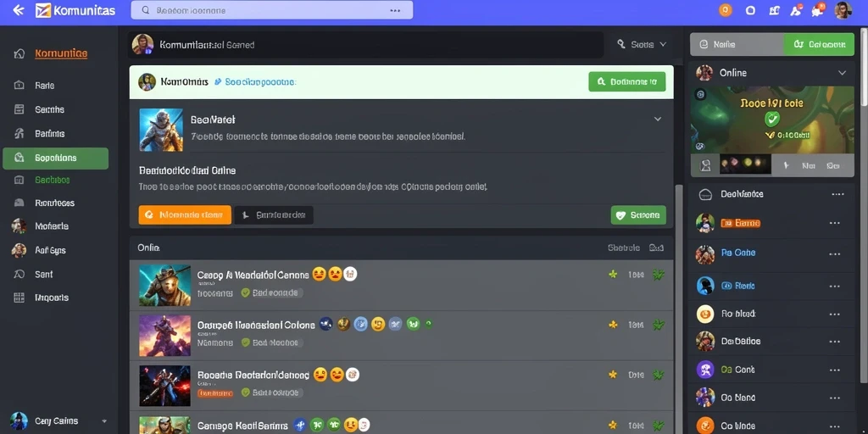The width and height of the screenshot is (868, 434).
Task: Click lightning icon below the game banner
Action: coord(785,165)
